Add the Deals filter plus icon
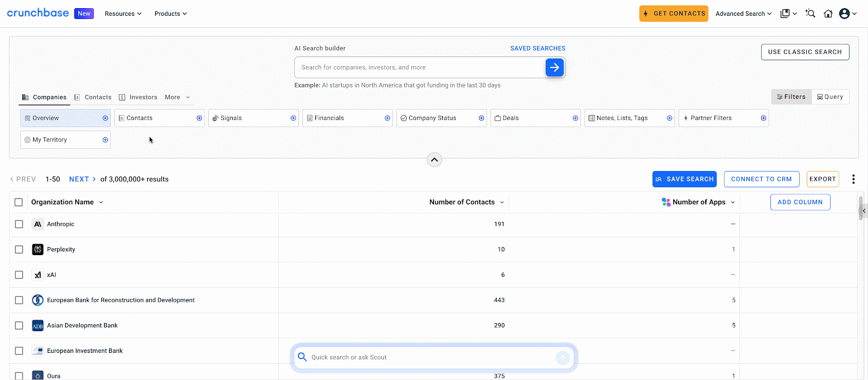 coord(576,118)
